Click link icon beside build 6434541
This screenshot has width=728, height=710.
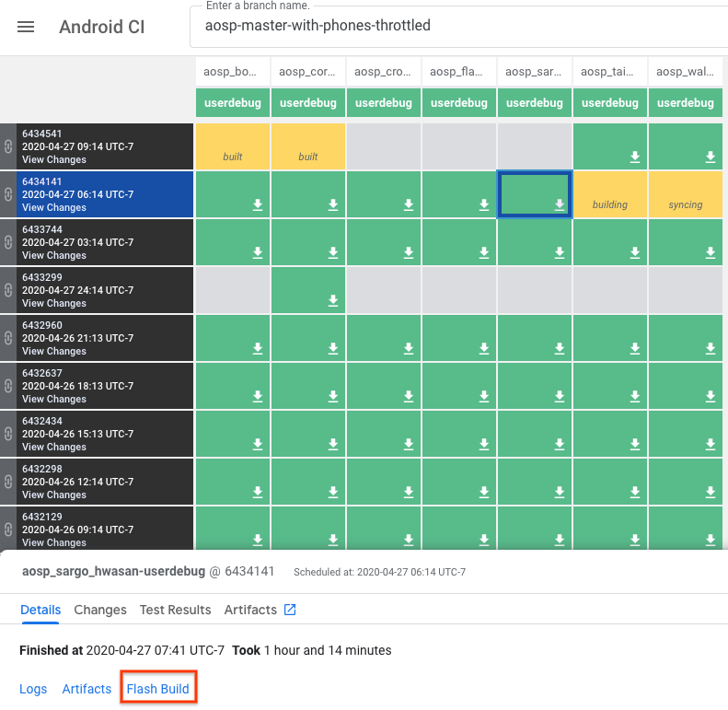click(x=7, y=146)
